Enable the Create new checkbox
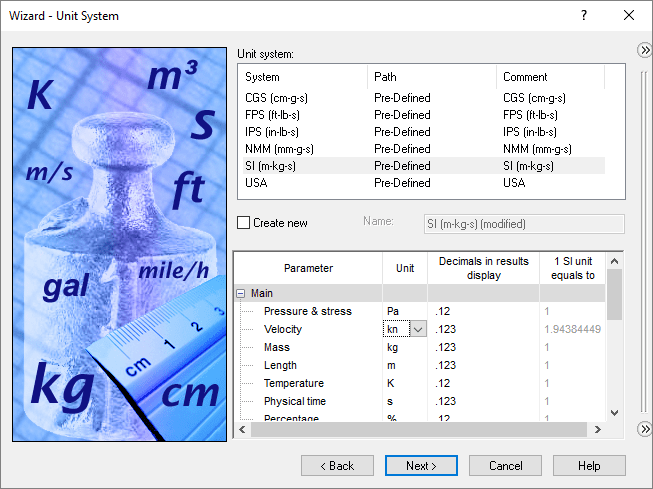The width and height of the screenshot is (653, 489). click(243, 223)
